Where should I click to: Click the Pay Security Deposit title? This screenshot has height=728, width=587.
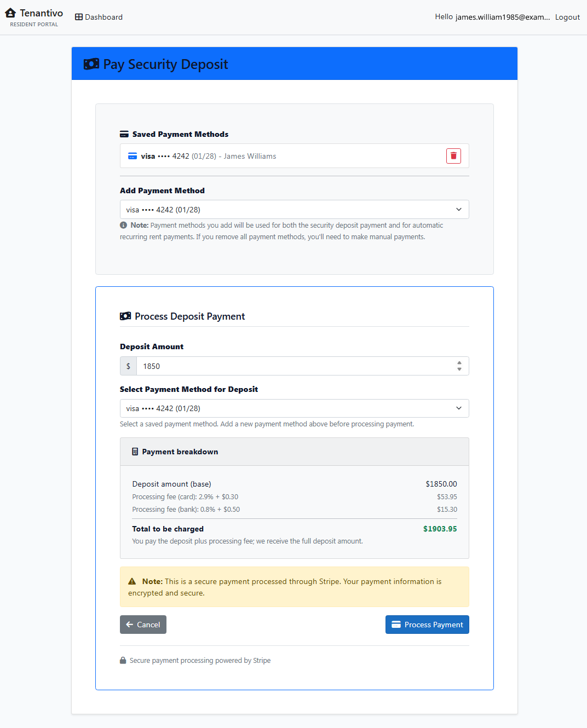click(x=165, y=64)
